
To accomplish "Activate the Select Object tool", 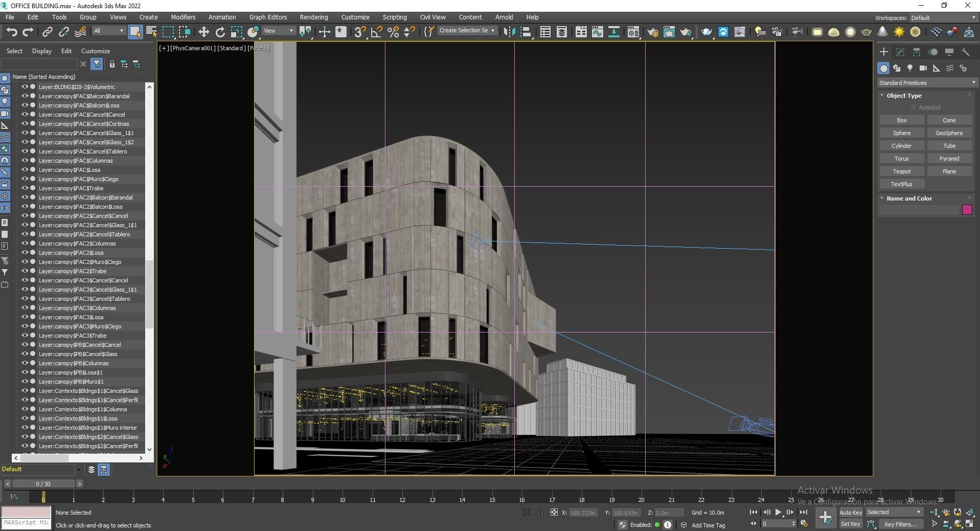I will click(135, 32).
